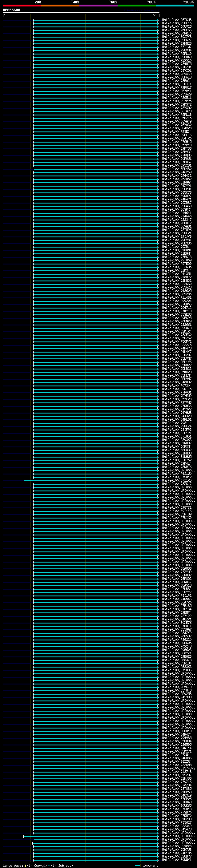Select hit UniRef100_Q9BMF4
Image resolution: width=197 pixels, height=868 pixels.
point(176,612)
